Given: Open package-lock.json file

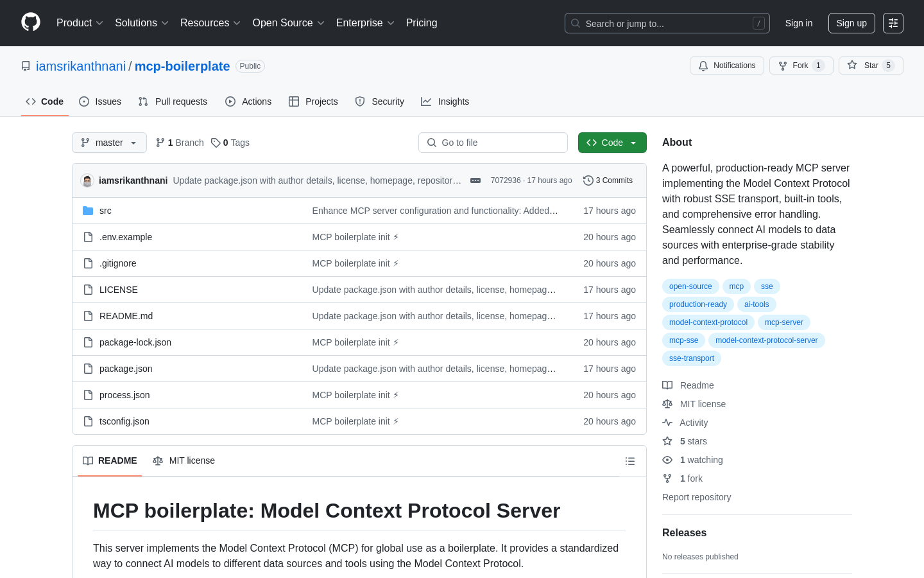Looking at the screenshot, I should pyautogui.click(x=135, y=342).
